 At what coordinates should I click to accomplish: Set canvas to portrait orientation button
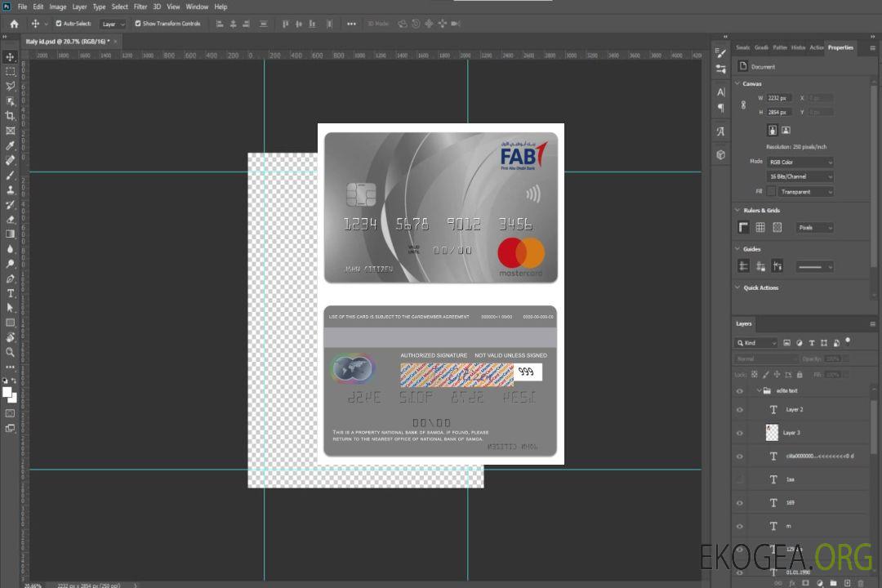pyautogui.click(x=773, y=130)
